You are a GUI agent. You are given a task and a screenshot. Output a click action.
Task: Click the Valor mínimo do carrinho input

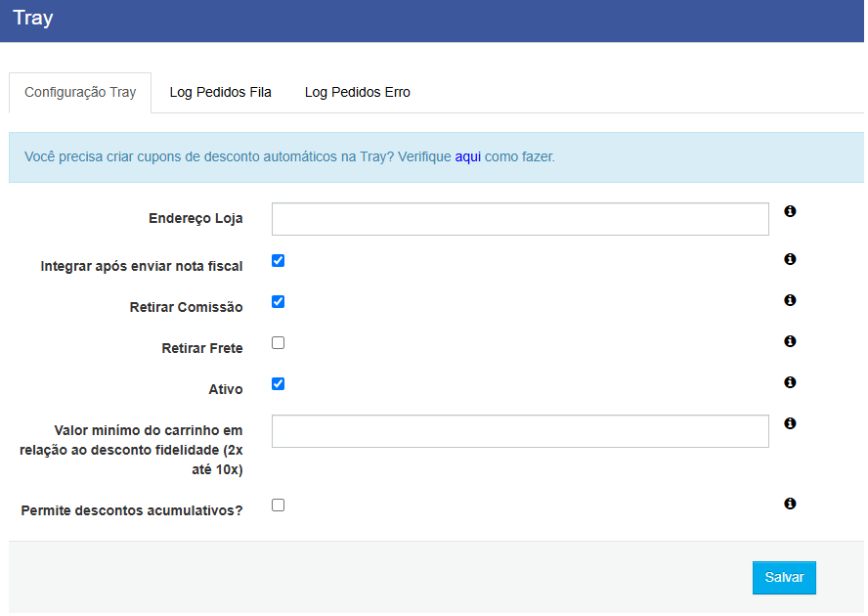pyautogui.click(x=520, y=431)
